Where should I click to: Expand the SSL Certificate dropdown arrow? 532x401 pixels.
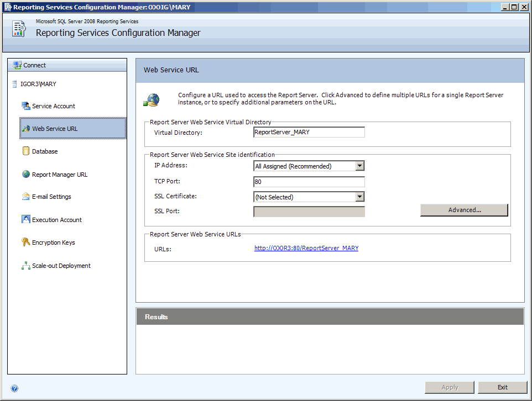[360, 197]
